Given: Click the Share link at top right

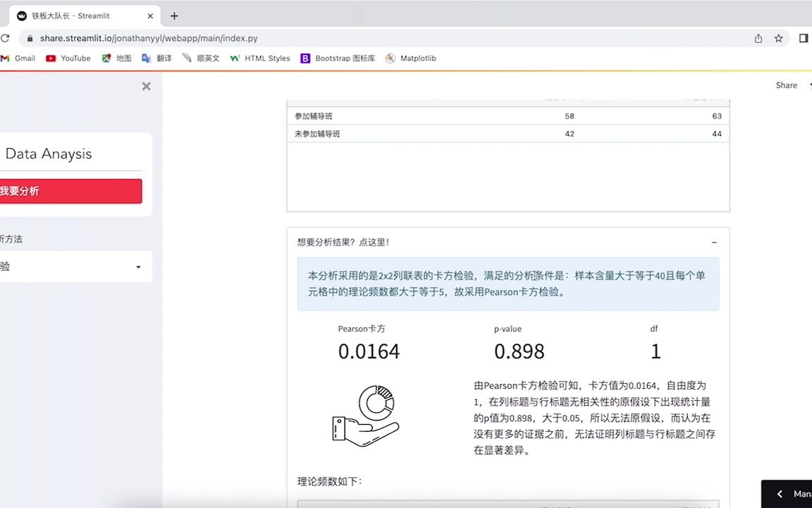Looking at the screenshot, I should click(x=786, y=85).
